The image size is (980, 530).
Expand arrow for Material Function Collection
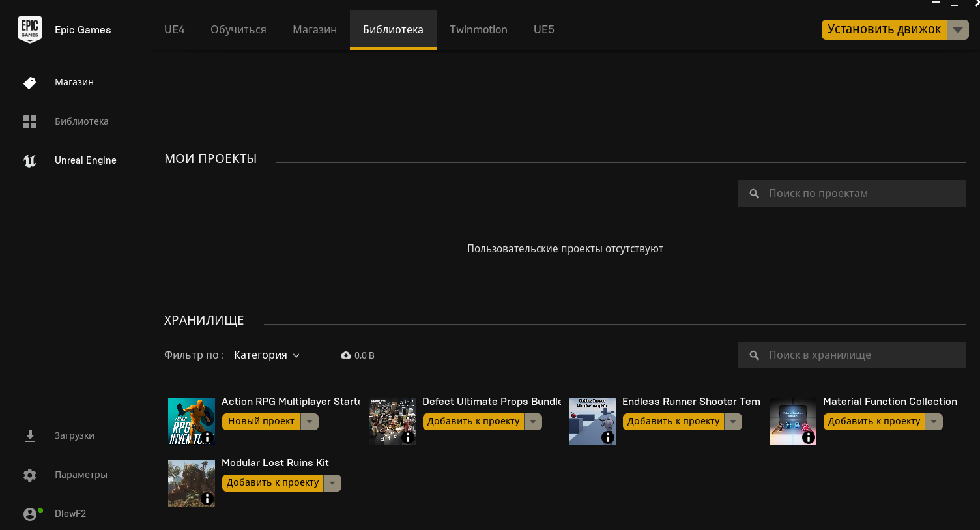pos(934,422)
